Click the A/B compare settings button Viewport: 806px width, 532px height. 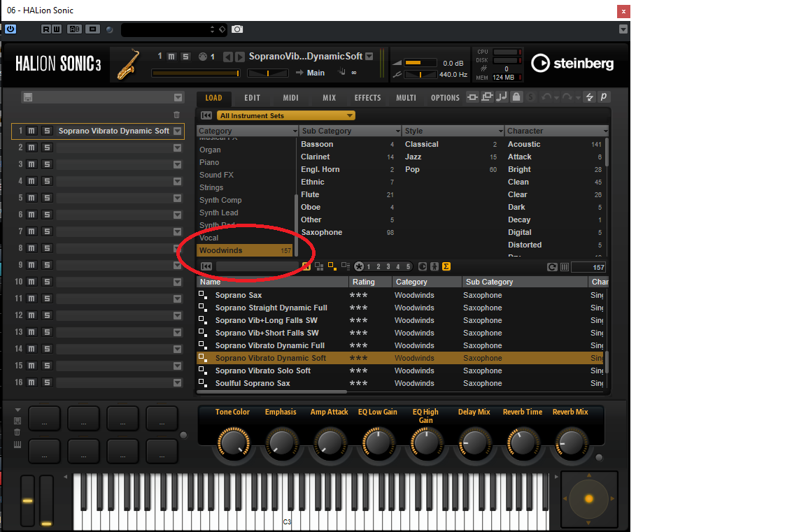(x=75, y=29)
